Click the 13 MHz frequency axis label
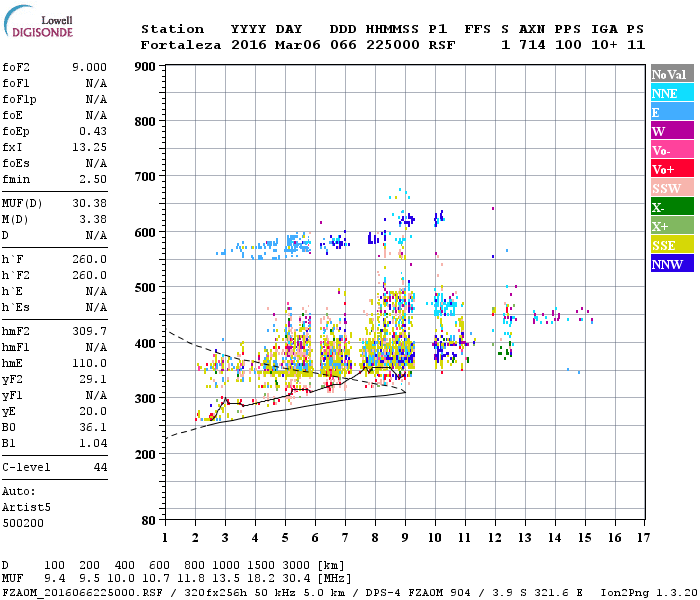 tap(525, 538)
